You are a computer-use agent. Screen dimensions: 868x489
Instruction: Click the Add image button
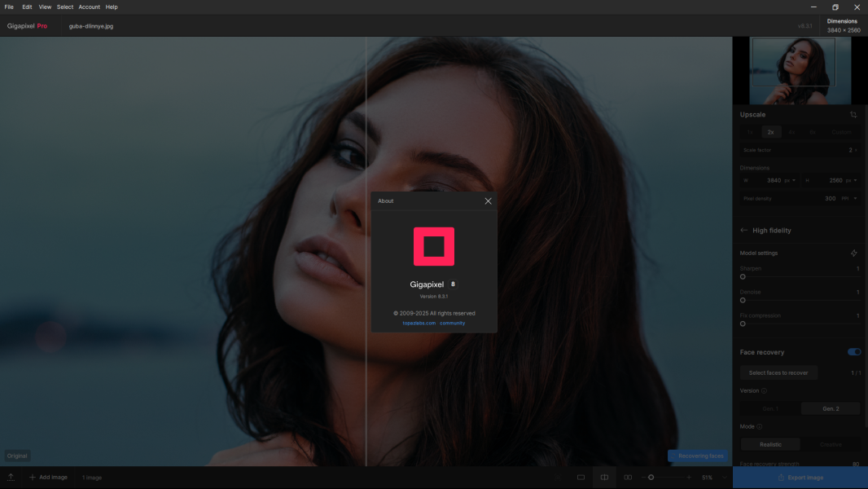coord(49,478)
